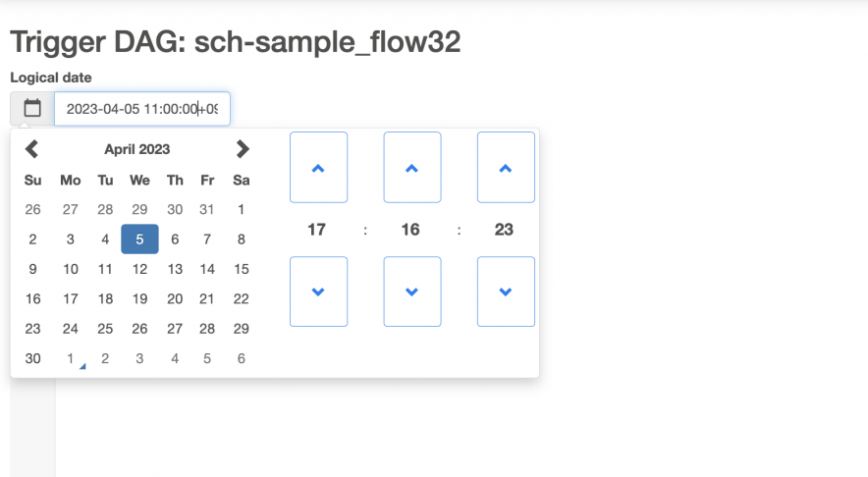
Task: Click the second value 23
Action: click(x=504, y=230)
